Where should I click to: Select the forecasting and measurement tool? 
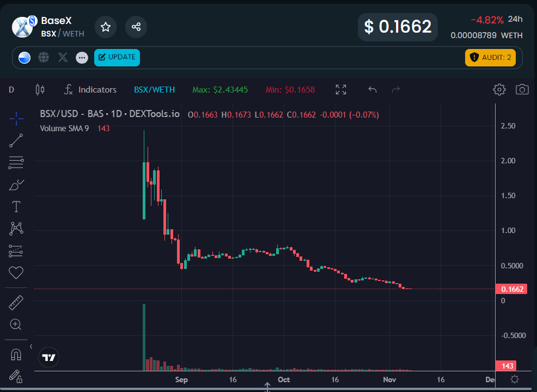16,251
